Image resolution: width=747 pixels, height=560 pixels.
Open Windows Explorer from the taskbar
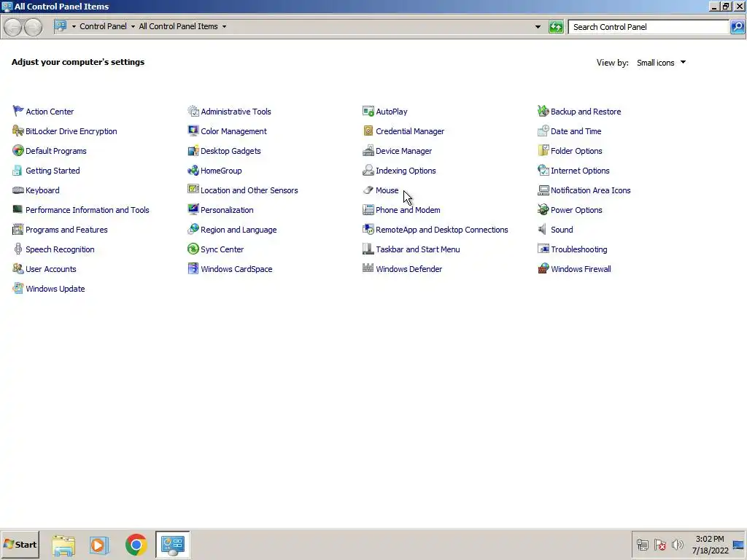click(x=63, y=545)
